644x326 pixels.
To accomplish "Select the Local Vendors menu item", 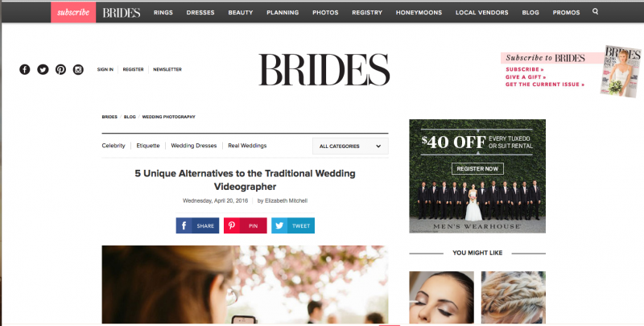I will click(x=481, y=12).
